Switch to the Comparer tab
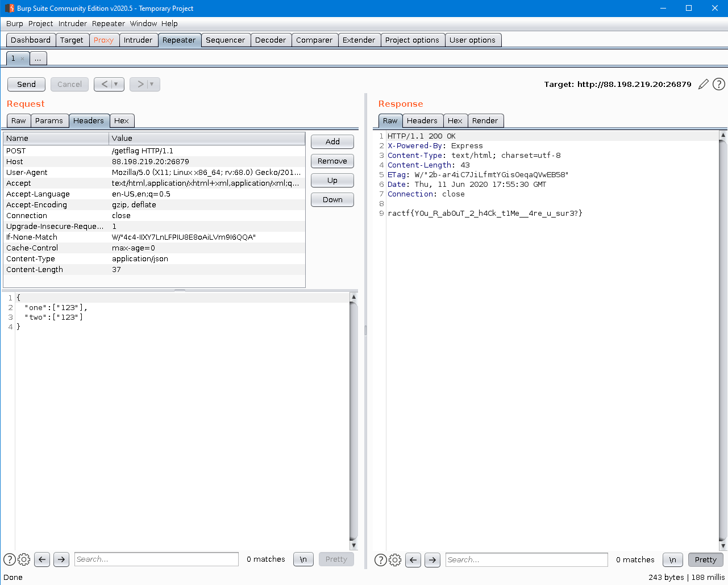This screenshot has width=728, height=585. [314, 40]
